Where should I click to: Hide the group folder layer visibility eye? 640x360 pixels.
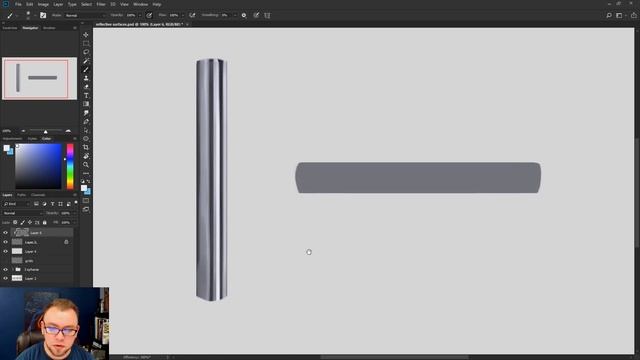tap(6, 269)
